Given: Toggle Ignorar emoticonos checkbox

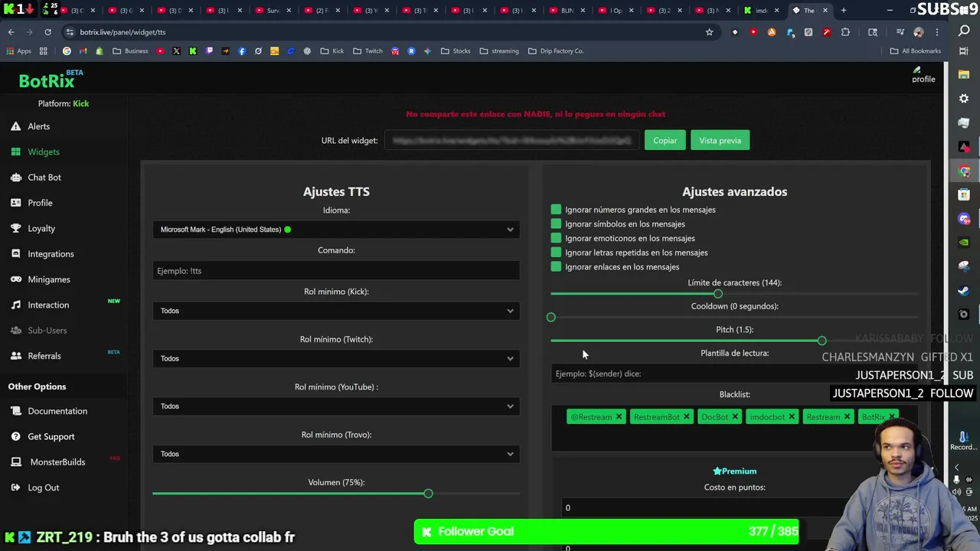Looking at the screenshot, I should (x=556, y=238).
